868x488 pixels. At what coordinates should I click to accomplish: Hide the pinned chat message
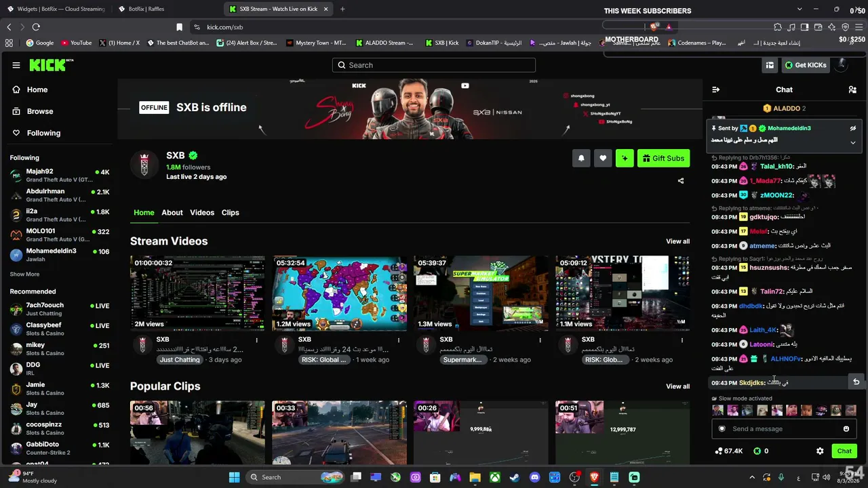click(853, 128)
